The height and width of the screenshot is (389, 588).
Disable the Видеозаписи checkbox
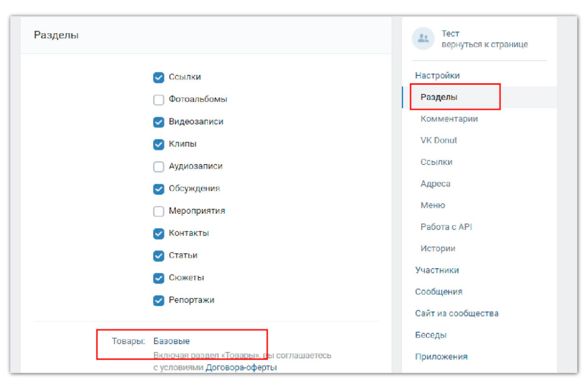click(159, 122)
